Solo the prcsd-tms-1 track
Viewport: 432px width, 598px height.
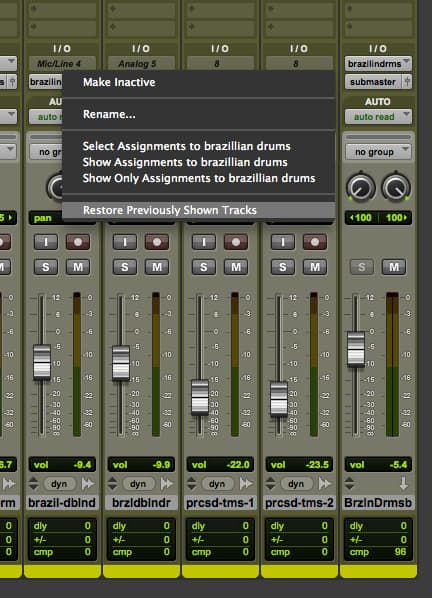click(204, 267)
